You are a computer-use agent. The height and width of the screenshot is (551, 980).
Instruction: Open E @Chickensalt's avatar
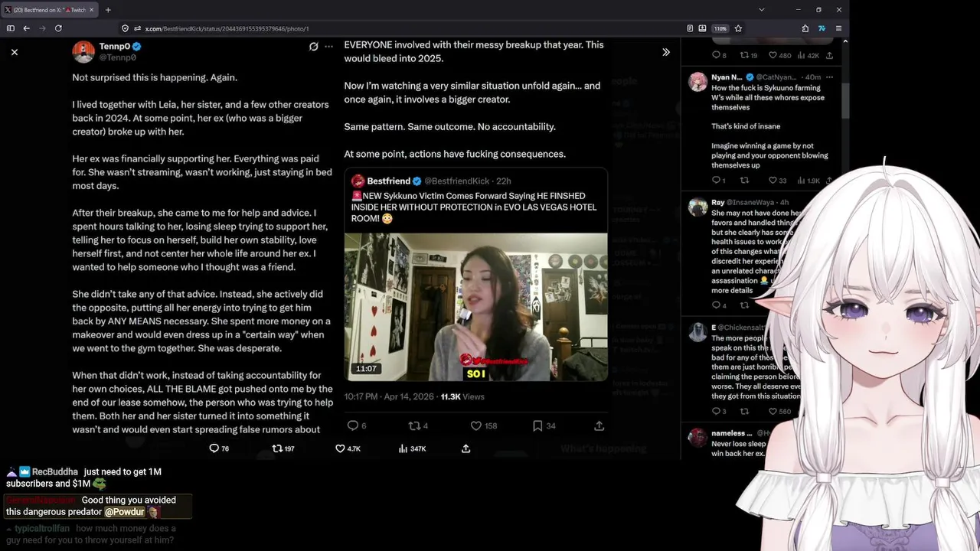(697, 332)
